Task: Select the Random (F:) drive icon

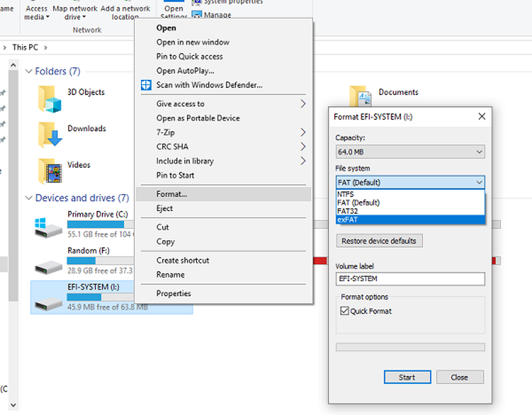Action: point(48,267)
